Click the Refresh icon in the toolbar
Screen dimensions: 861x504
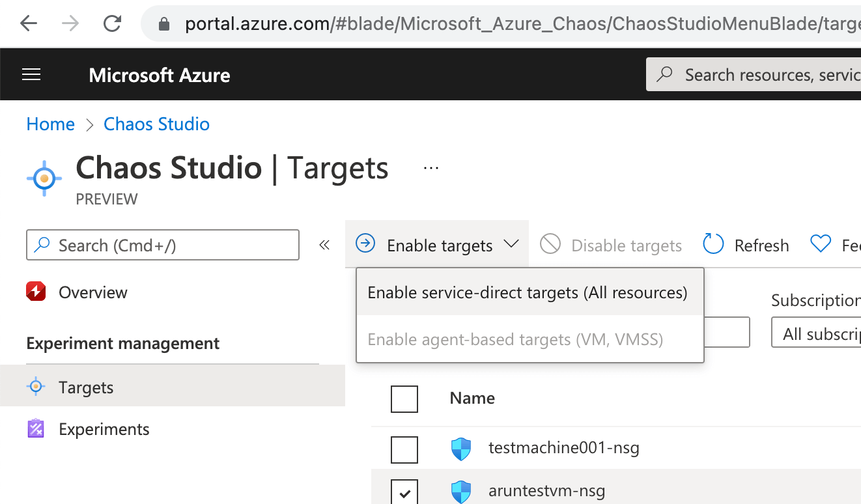coord(714,245)
